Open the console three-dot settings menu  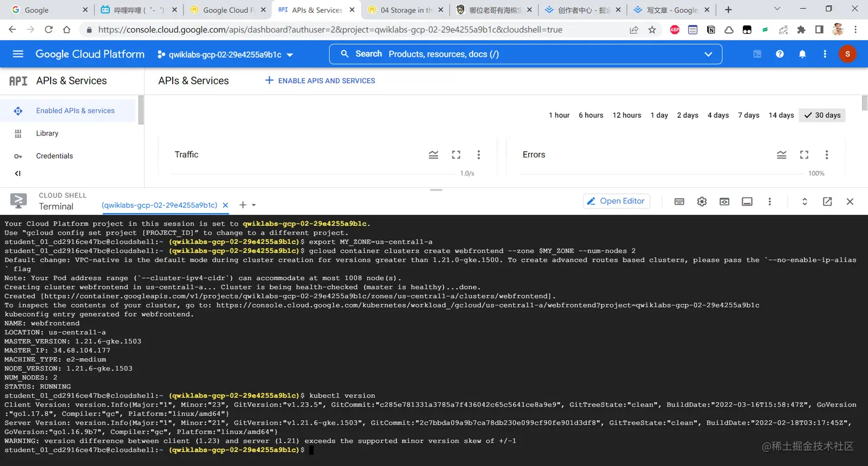click(825, 54)
